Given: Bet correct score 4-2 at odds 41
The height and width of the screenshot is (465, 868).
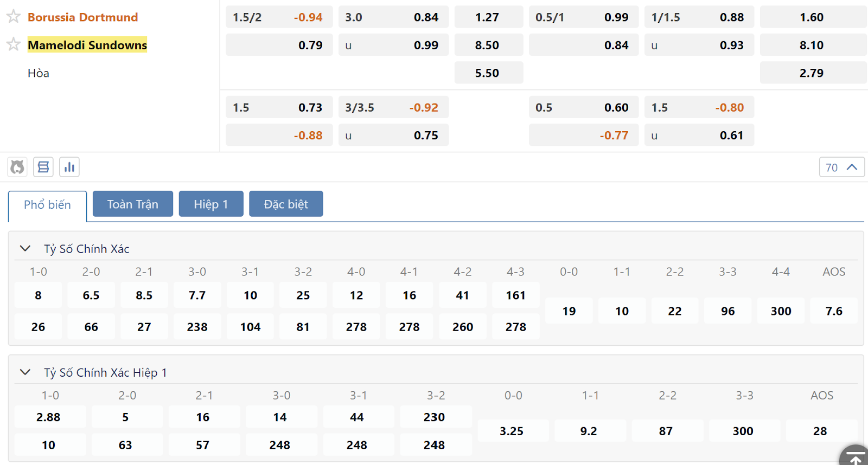Looking at the screenshot, I should tap(463, 295).
